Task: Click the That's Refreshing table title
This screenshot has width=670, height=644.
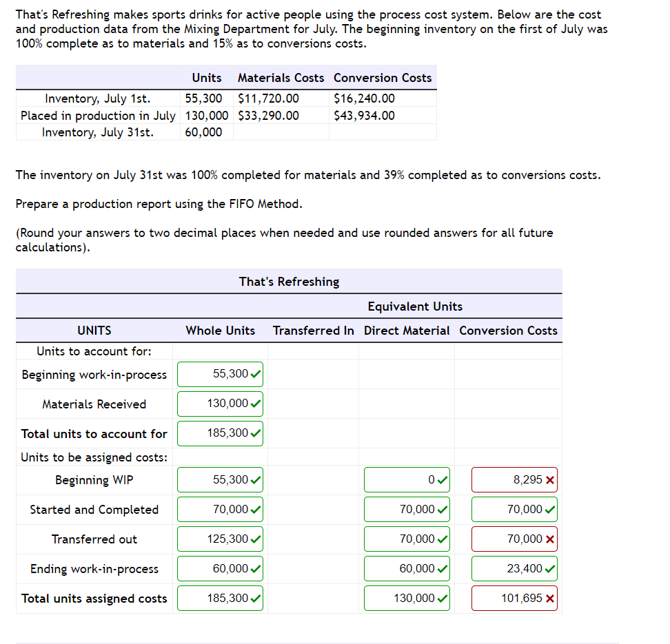Action: click(289, 282)
